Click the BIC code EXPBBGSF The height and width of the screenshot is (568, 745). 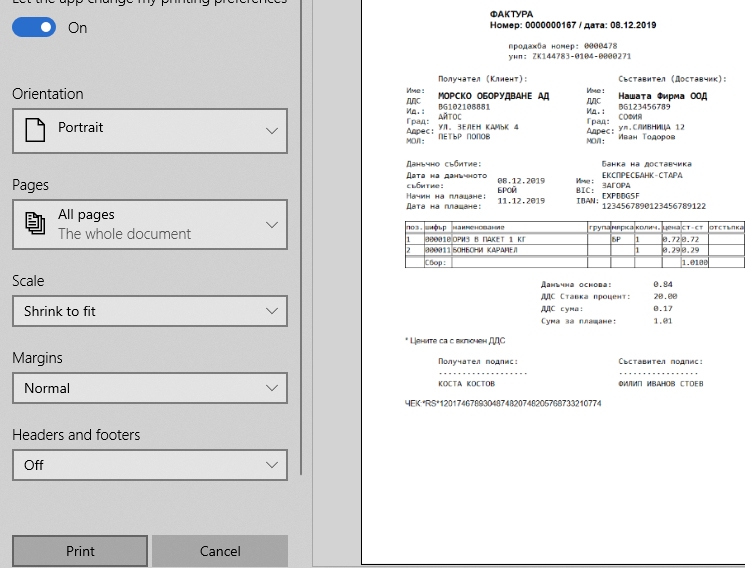(x=621, y=196)
